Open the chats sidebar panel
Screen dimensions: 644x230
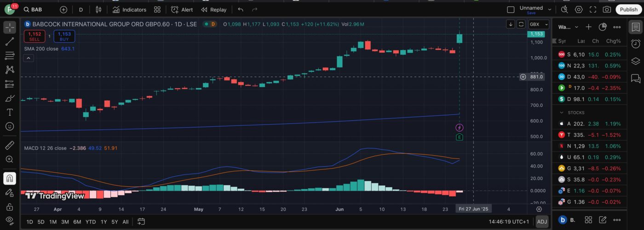635,79
